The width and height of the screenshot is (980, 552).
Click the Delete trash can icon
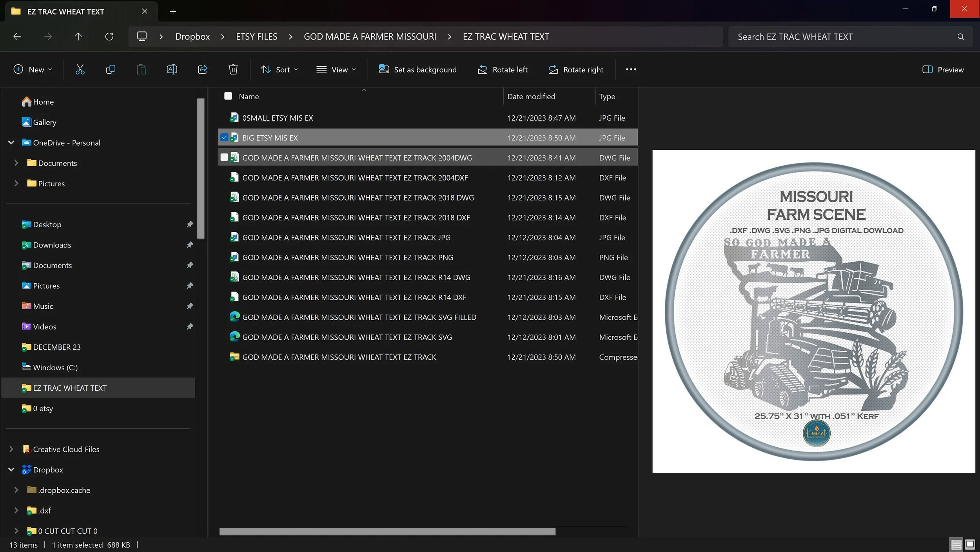click(233, 69)
